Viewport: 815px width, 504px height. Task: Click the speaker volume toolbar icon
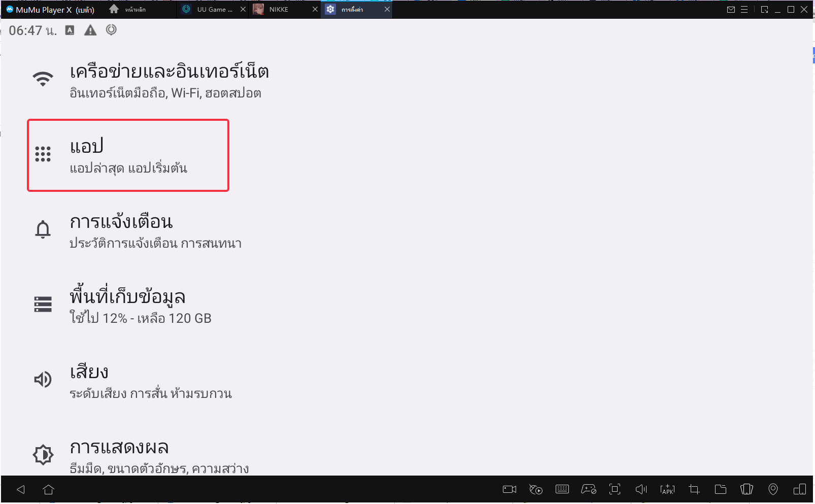pyautogui.click(x=641, y=489)
